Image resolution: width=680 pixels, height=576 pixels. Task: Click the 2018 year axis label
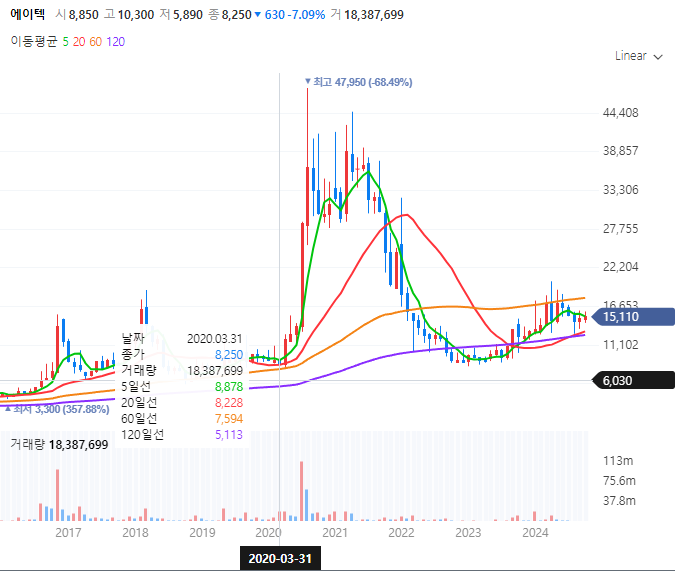coord(135,533)
